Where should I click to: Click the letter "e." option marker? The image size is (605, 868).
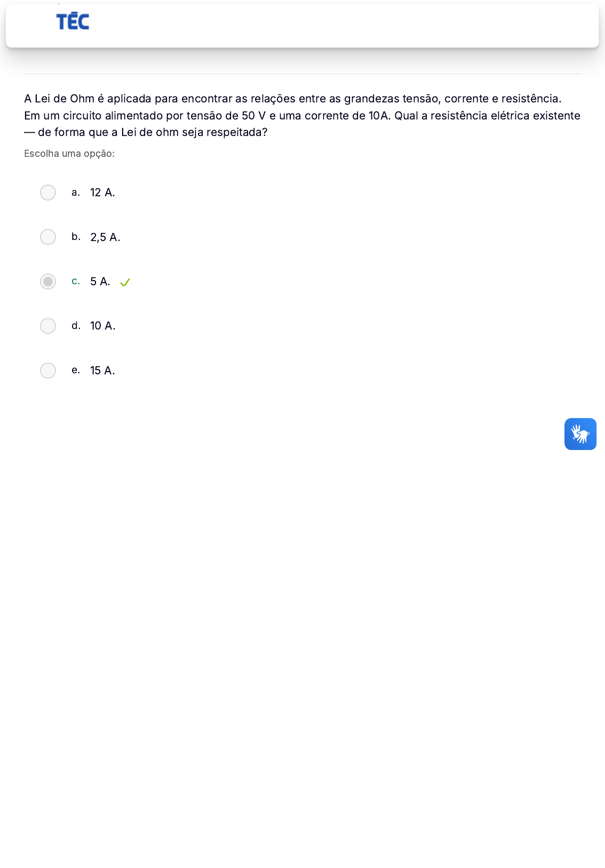pyautogui.click(x=76, y=370)
